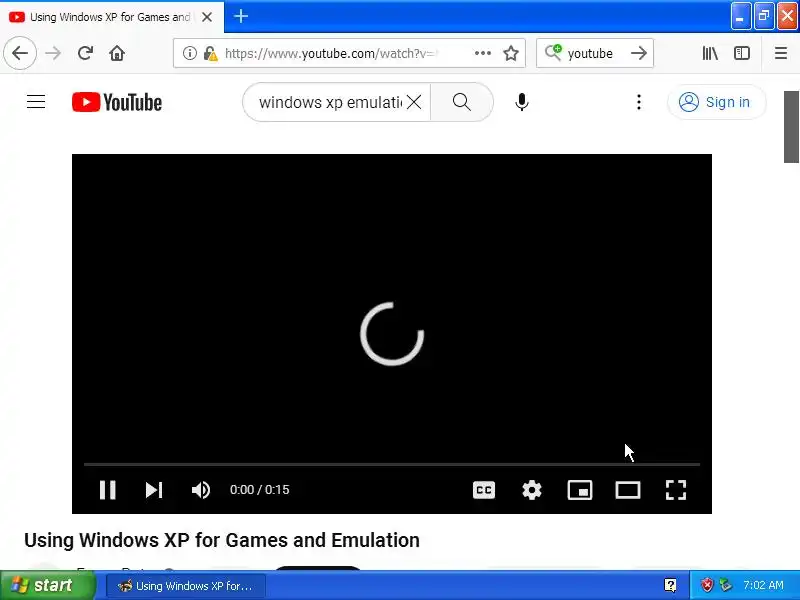
Task: Select taskbar item 'Using Windows XP for...'
Action: click(186, 586)
